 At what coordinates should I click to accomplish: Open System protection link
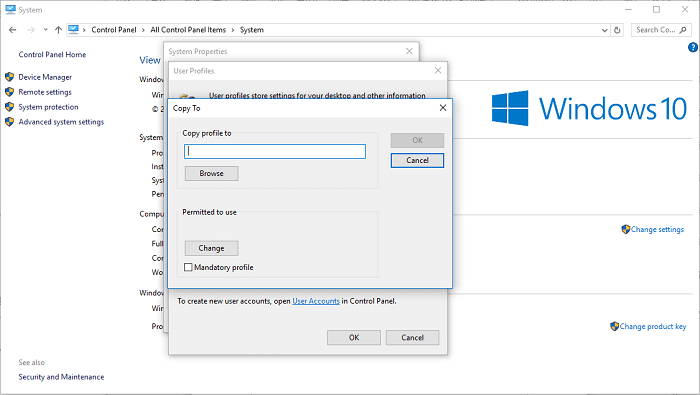point(48,107)
